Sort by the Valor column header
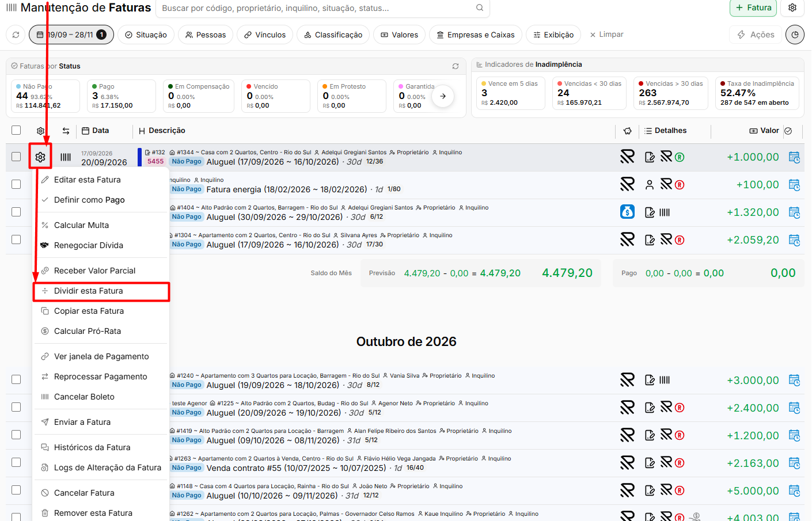 764,131
